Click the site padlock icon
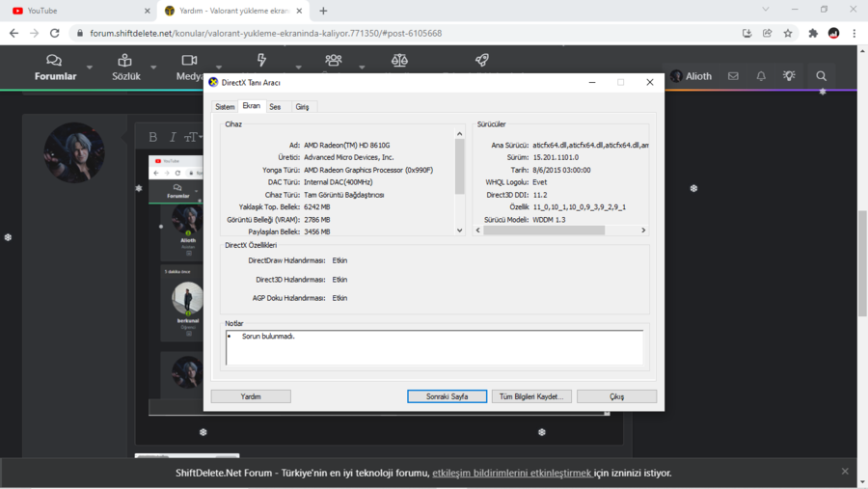Screen dimensions: 868x489 (80, 33)
